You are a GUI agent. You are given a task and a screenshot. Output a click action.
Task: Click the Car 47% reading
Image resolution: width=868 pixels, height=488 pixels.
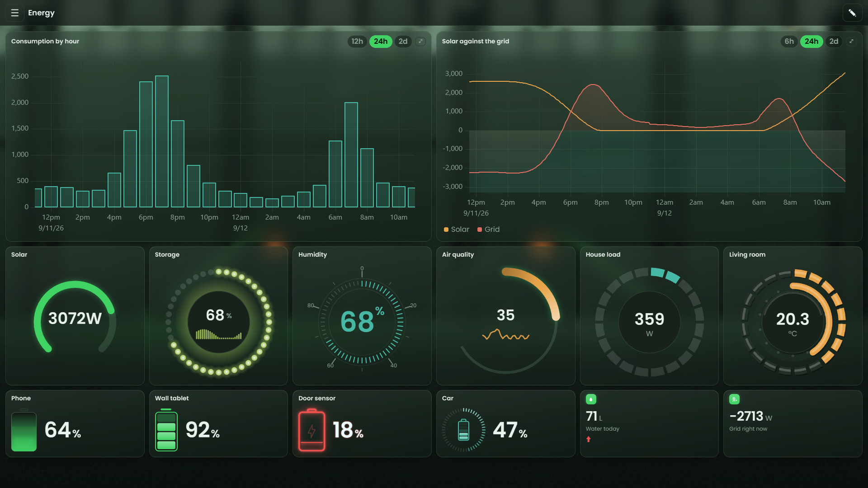[x=510, y=430]
